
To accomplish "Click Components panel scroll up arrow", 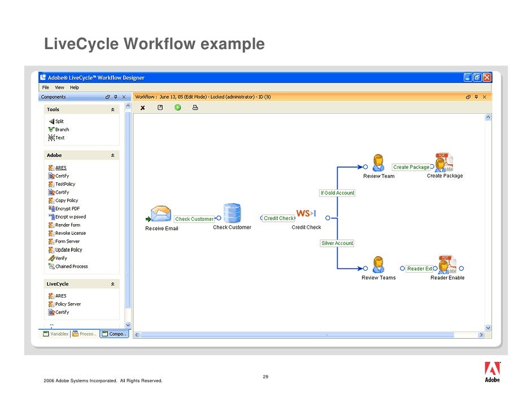I will pyautogui.click(x=128, y=106).
